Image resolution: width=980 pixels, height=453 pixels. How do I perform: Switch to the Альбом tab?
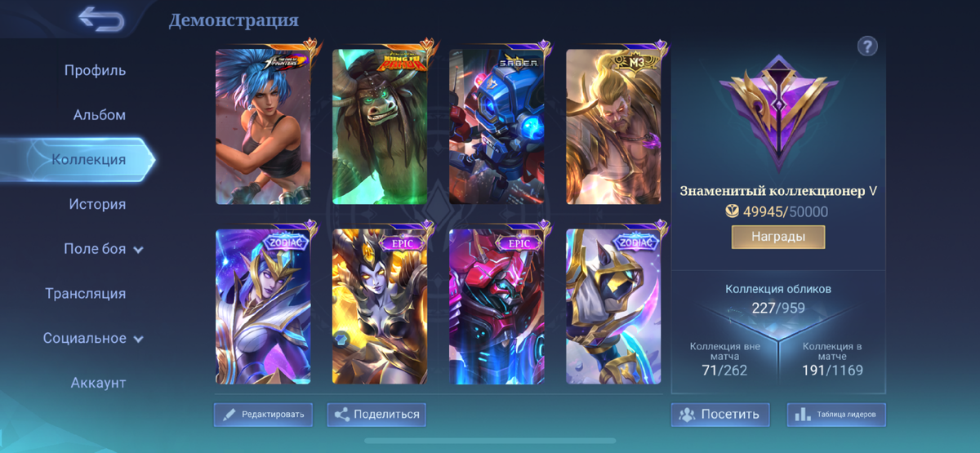pos(100,115)
